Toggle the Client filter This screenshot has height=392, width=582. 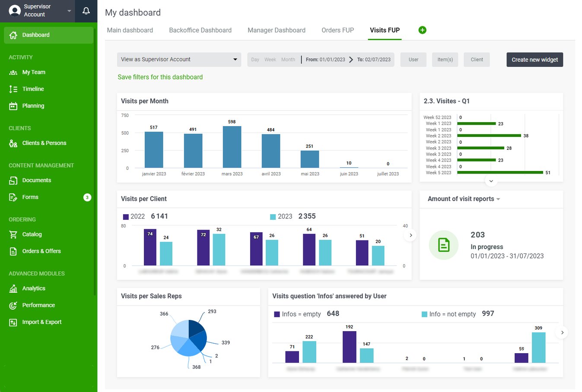[x=477, y=59]
